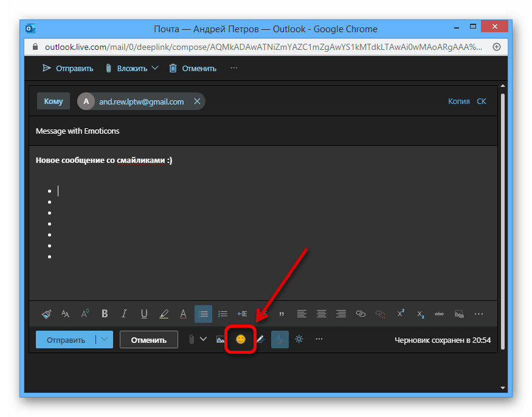
Task: Click the format painter brush icon
Action: pos(46,314)
